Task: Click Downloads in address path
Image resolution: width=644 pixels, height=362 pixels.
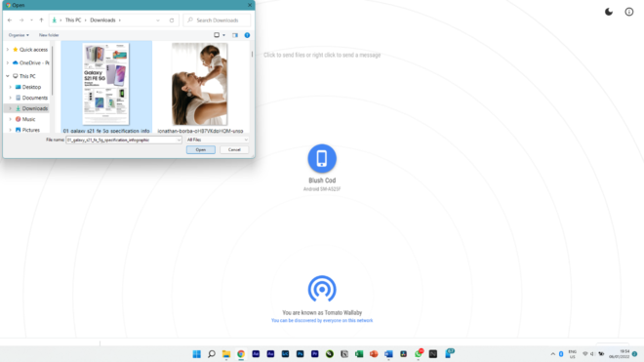Action: click(102, 20)
